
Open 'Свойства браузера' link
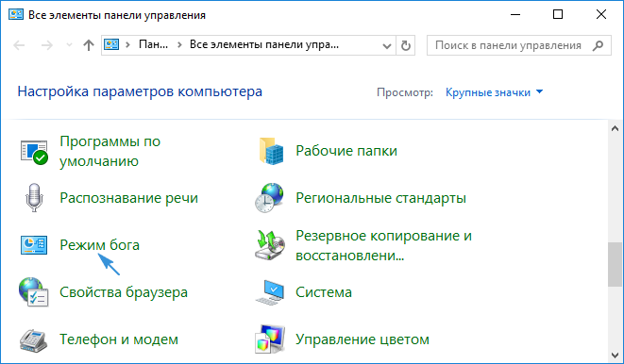point(124,292)
